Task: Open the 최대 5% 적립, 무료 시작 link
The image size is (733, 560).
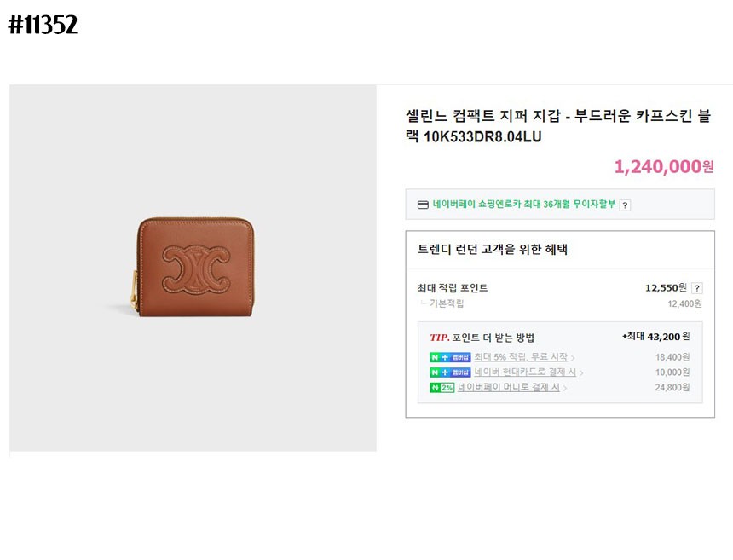Action: [521, 357]
